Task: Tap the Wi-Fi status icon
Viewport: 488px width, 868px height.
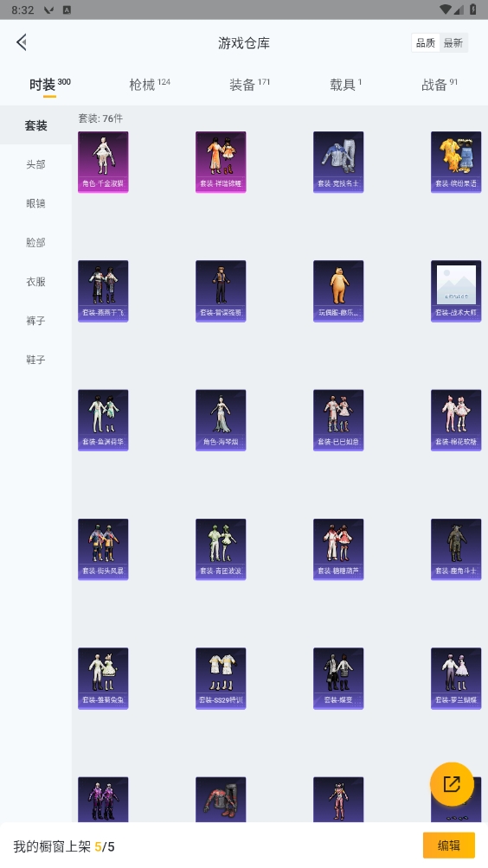Action: pyautogui.click(x=445, y=10)
